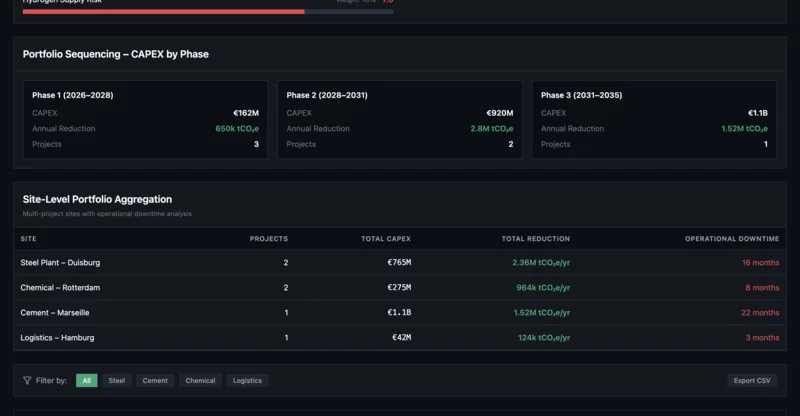Image resolution: width=800 pixels, height=416 pixels.
Task: Sort by the Total CAPEX column header
Action: click(x=385, y=239)
